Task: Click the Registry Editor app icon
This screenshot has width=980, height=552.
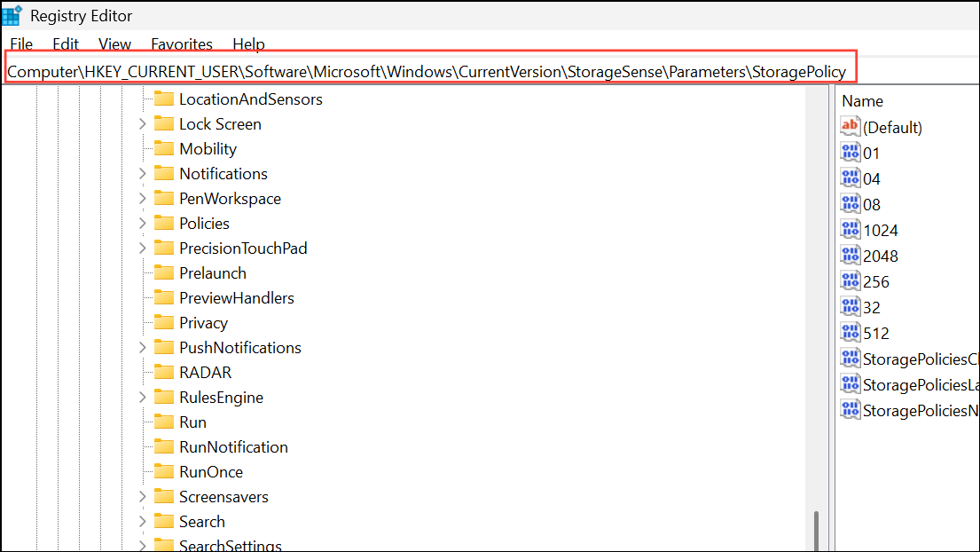Action: (x=12, y=15)
